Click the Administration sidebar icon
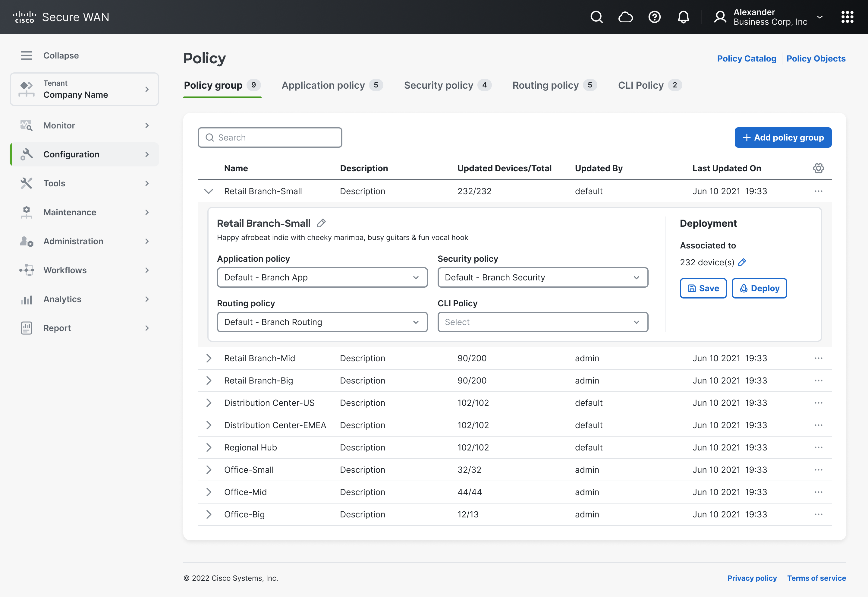This screenshot has height=597, width=868. coord(26,241)
